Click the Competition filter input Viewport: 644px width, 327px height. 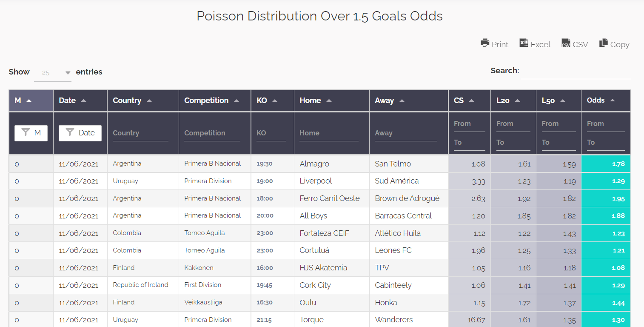pyautogui.click(x=212, y=133)
